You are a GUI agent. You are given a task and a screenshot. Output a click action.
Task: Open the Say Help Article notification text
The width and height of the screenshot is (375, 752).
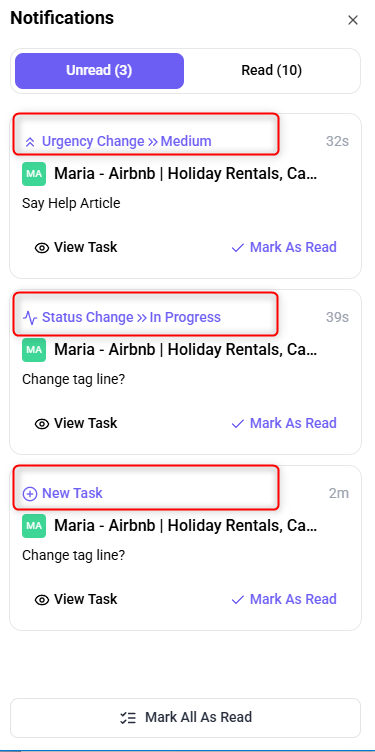71,203
